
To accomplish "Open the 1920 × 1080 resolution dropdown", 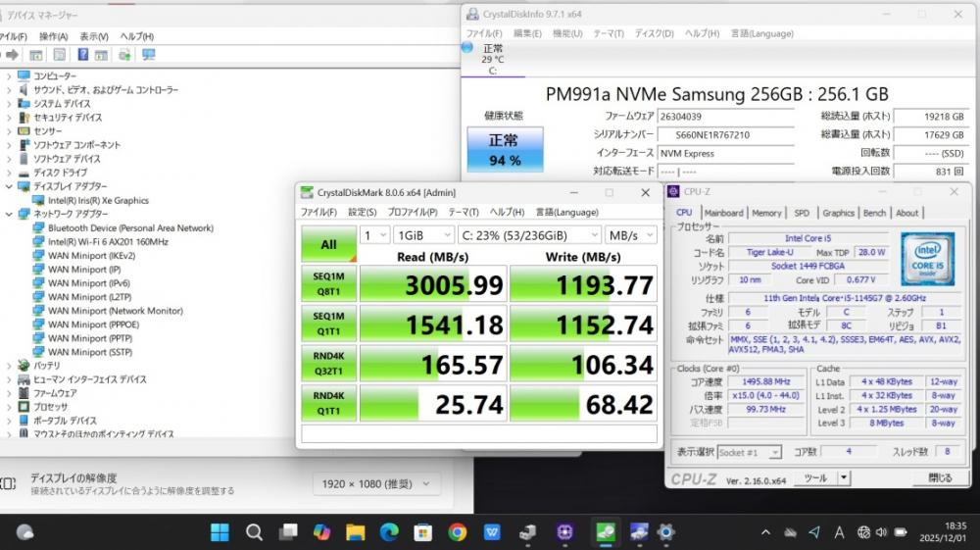I will (376, 484).
